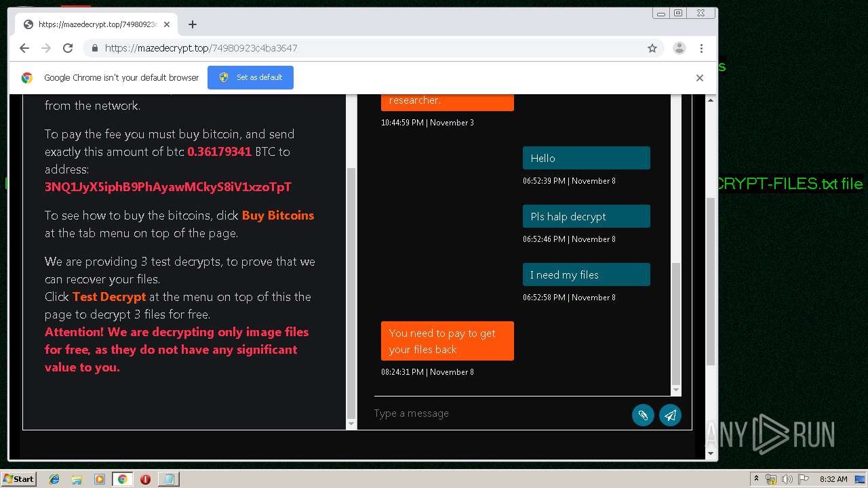This screenshot has width=868, height=488.
Task: Click the 10:44:59 PM November 3 timestamp
Action: point(427,123)
